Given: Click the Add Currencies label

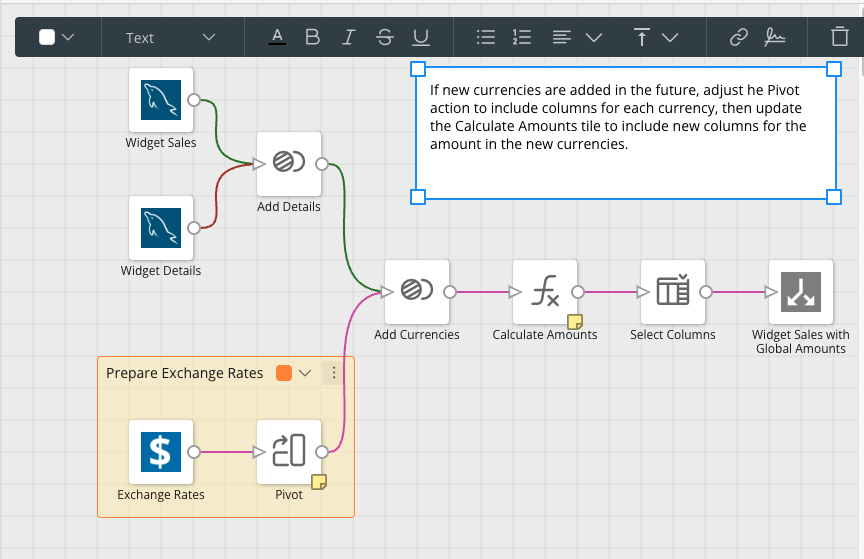Looking at the screenshot, I should pos(417,335).
